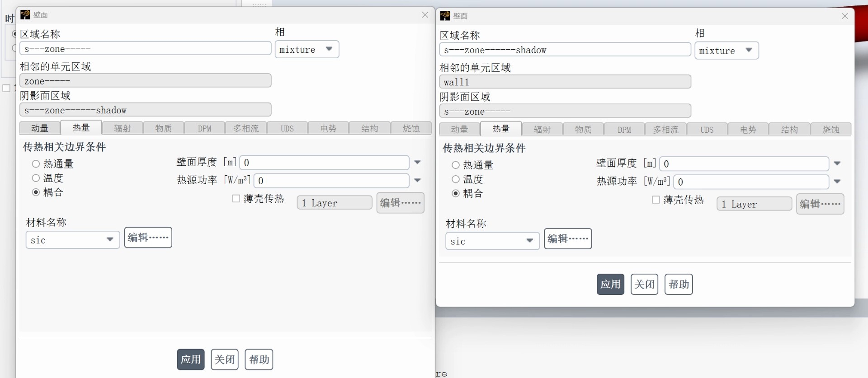Open 烧蚀 tab in right dialog
This screenshot has width=868, height=378.
click(831, 130)
